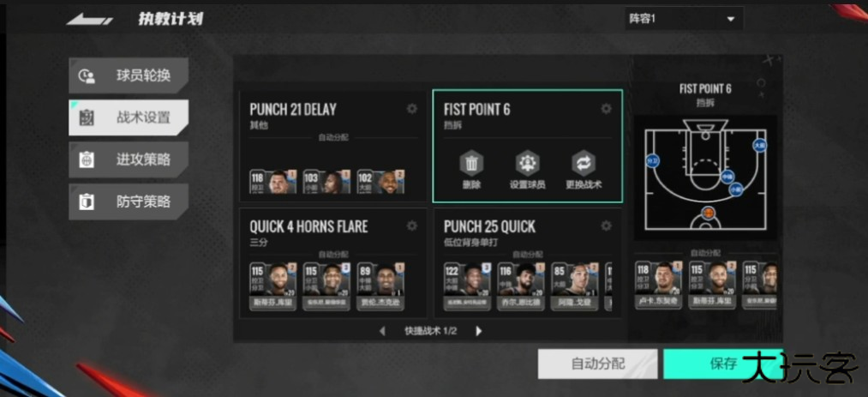Delete tactic with trash icon 删除
Viewport: 868px width, 397px height.
(471, 170)
